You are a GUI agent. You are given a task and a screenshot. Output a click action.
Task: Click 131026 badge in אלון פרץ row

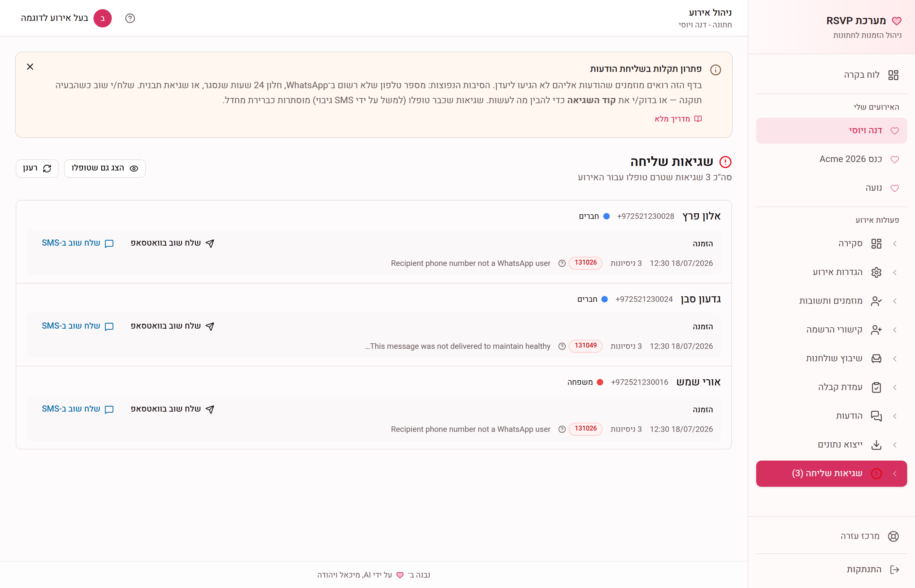585,263
